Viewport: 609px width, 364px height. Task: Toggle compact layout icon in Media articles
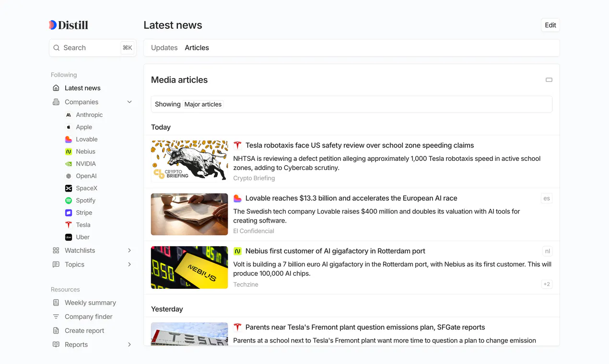(x=549, y=80)
